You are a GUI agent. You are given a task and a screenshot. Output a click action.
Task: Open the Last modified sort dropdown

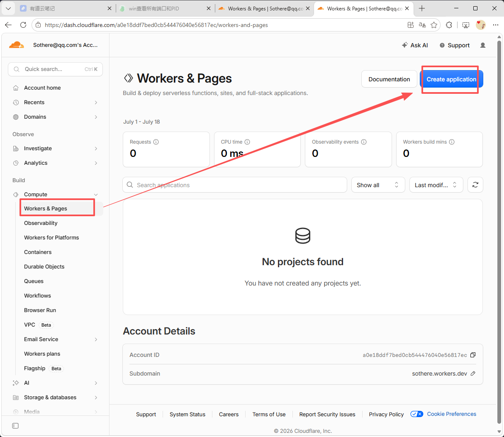(x=436, y=185)
